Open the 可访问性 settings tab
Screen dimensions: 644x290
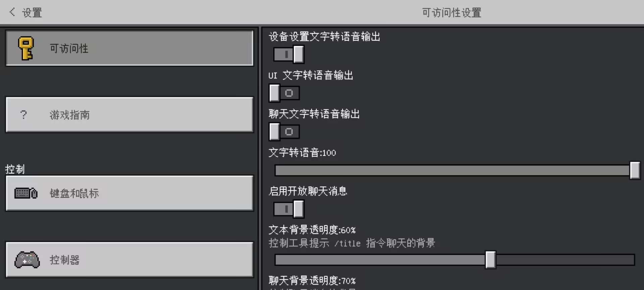click(x=129, y=48)
